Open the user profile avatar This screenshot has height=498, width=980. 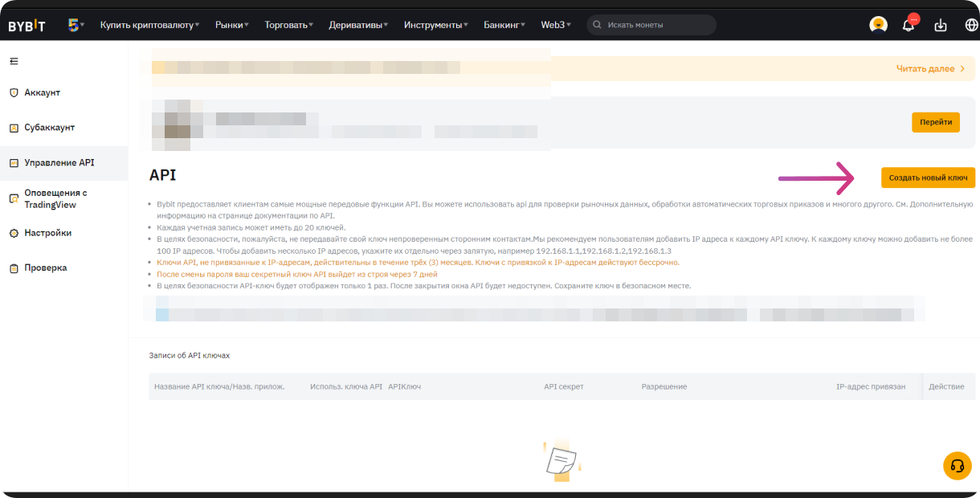pyautogui.click(x=878, y=25)
